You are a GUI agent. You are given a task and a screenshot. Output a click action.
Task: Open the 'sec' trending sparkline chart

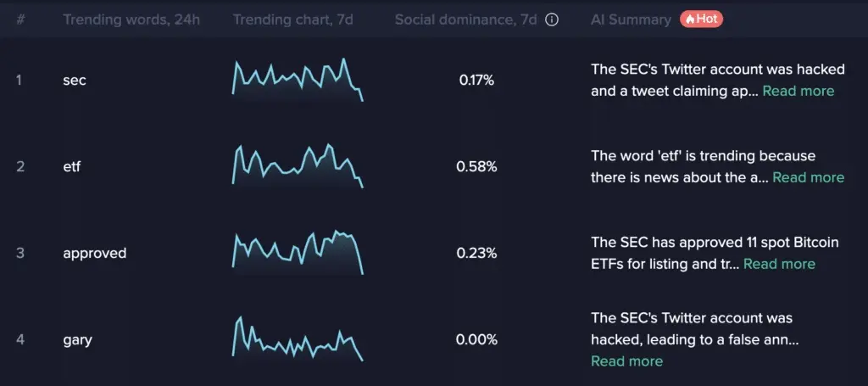pos(298,81)
